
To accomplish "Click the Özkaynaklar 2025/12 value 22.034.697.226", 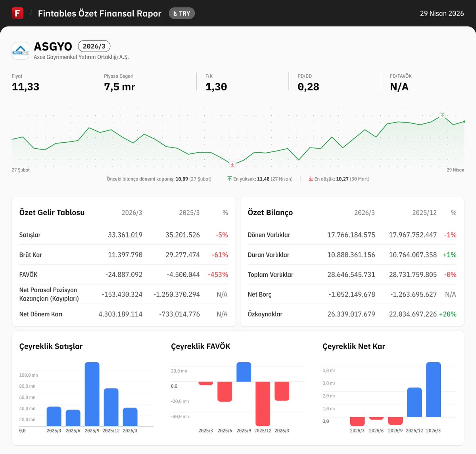I will pos(413,314).
